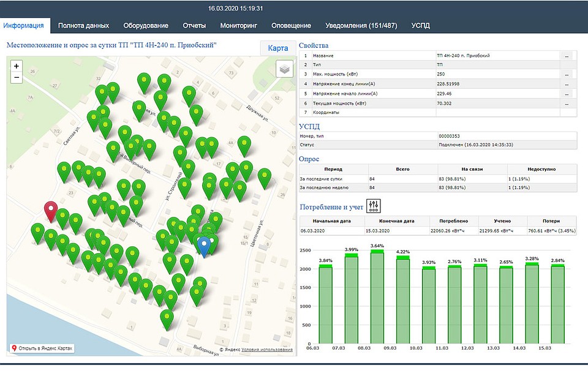The height and width of the screenshot is (392, 588).
Task: Click Учтено value 21299.65 кВт*ч
Action: tap(496, 231)
